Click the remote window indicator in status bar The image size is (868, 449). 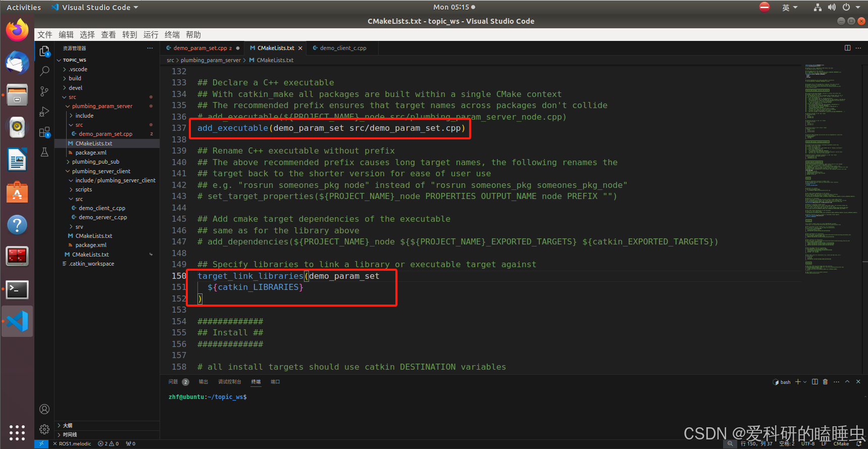point(41,444)
